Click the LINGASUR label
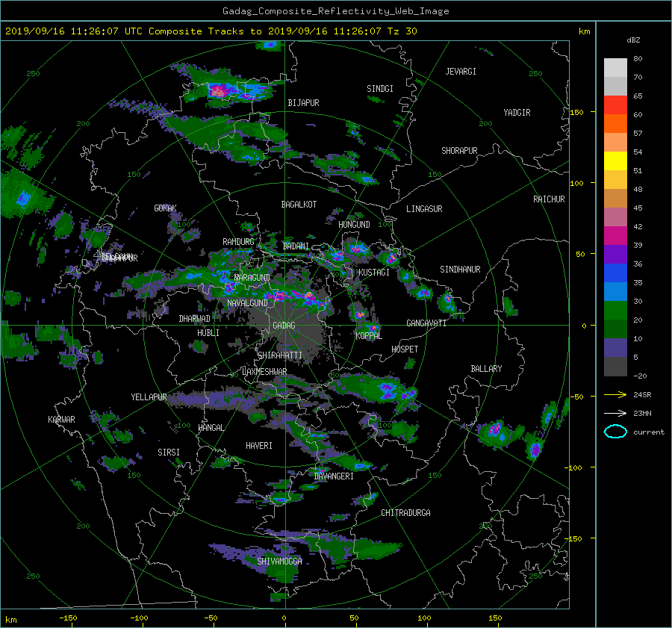This screenshot has height=628, width=672. point(424,209)
